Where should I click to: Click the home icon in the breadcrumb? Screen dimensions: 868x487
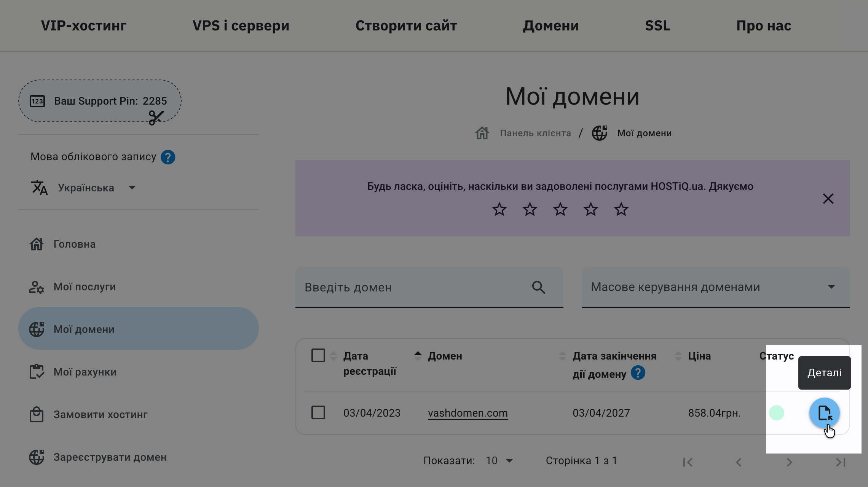click(x=482, y=133)
